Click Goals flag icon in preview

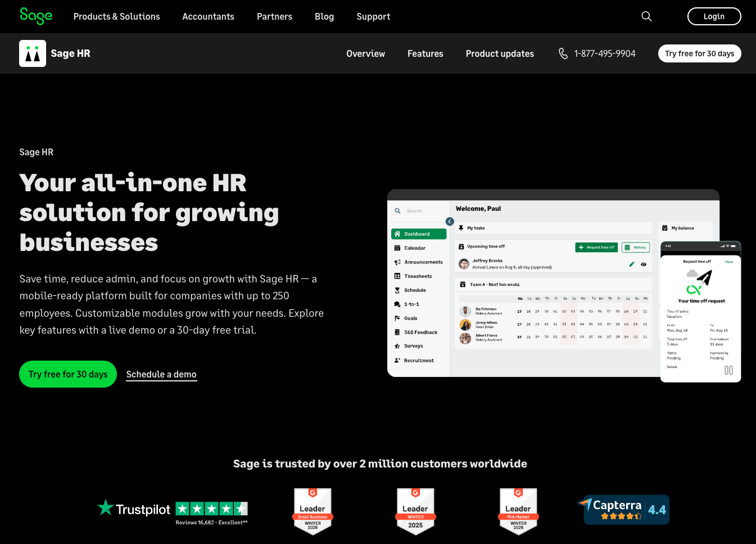pyautogui.click(x=397, y=318)
